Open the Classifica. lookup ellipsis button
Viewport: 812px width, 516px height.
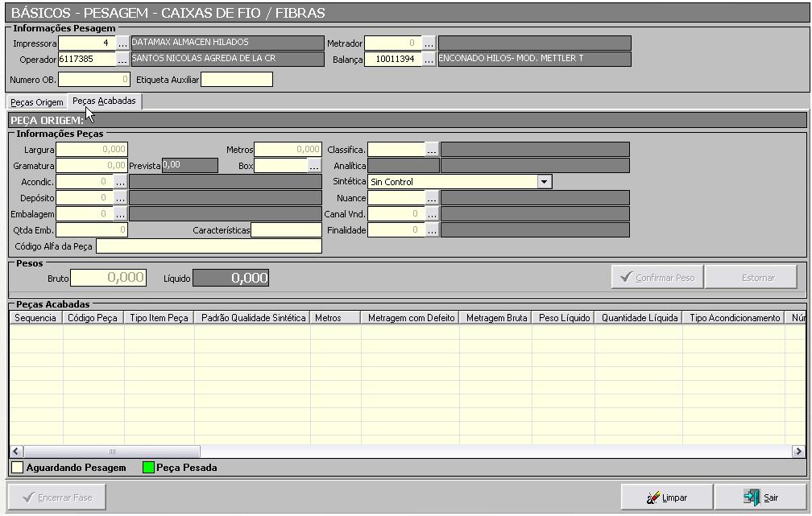[432, 150]
